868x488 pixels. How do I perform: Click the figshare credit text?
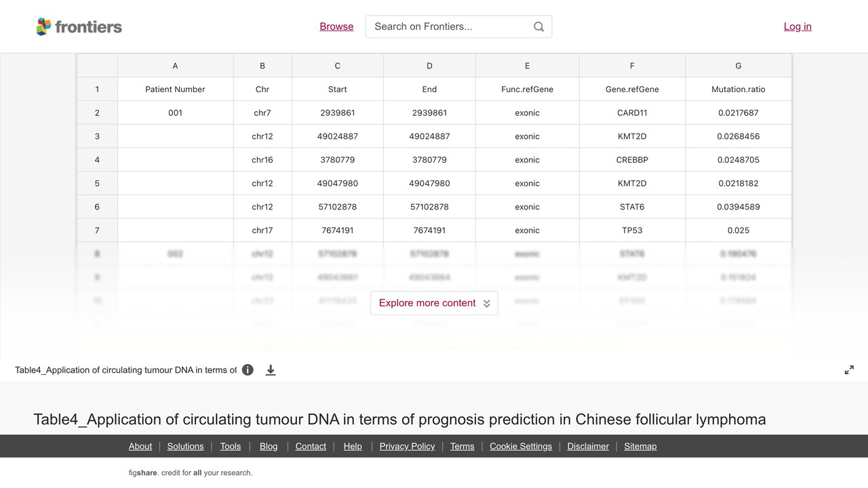[191, 473]
